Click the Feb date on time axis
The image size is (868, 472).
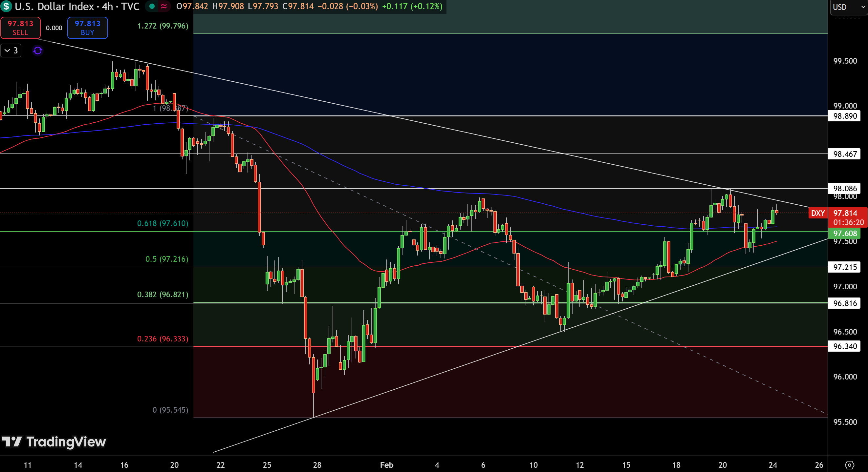click(387, 465)
